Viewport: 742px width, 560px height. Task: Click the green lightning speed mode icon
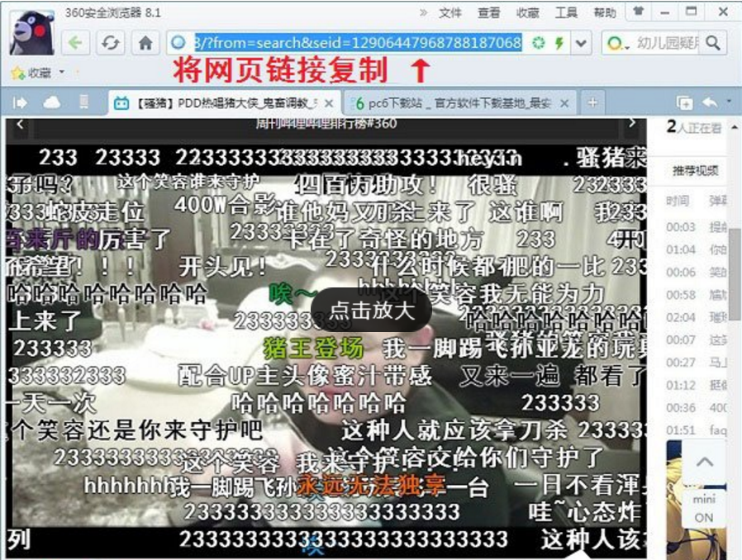pyautogui.click(x=559, y=43)
